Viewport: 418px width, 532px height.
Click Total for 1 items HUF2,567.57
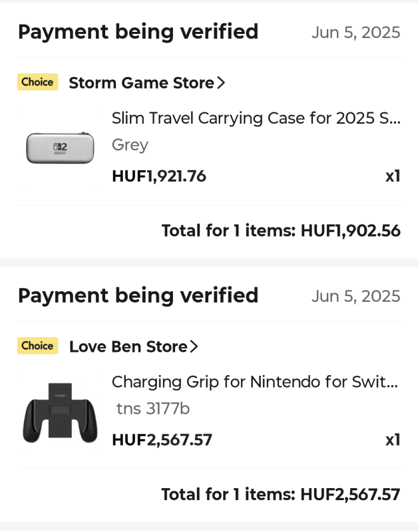pyautogui.click(x=281, y=494)
